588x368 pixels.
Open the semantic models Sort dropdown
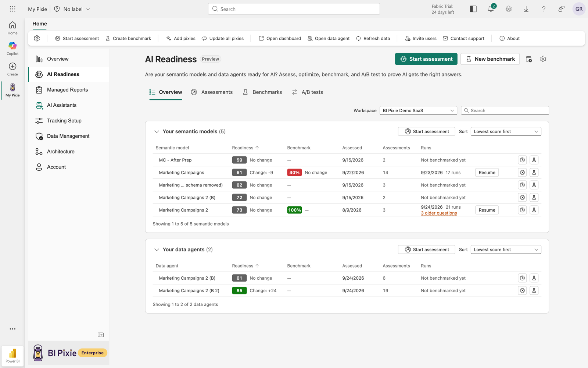(506, 131)
